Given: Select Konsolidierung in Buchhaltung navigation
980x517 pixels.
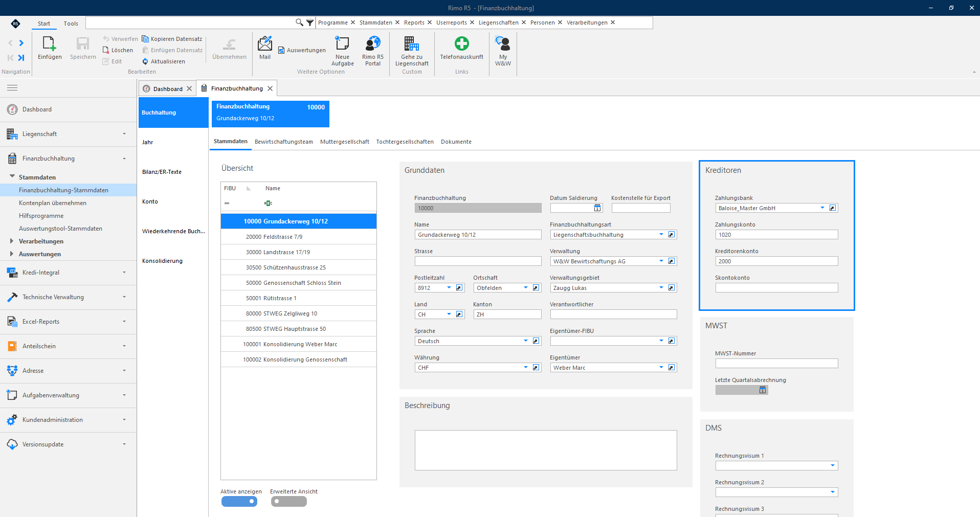Looking at the screenshot, I should coord(162,261).
